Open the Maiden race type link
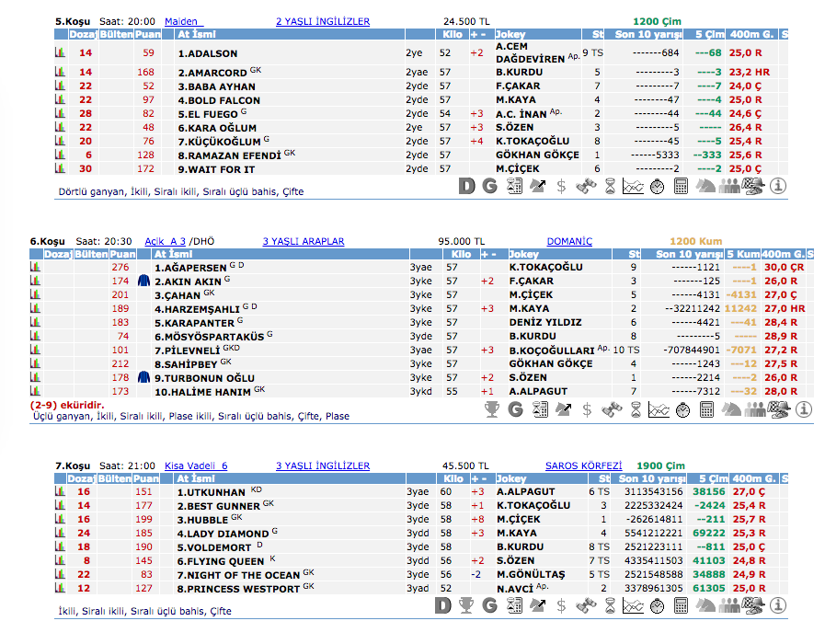Screen dimensions: 825x644 coord(182,21)
